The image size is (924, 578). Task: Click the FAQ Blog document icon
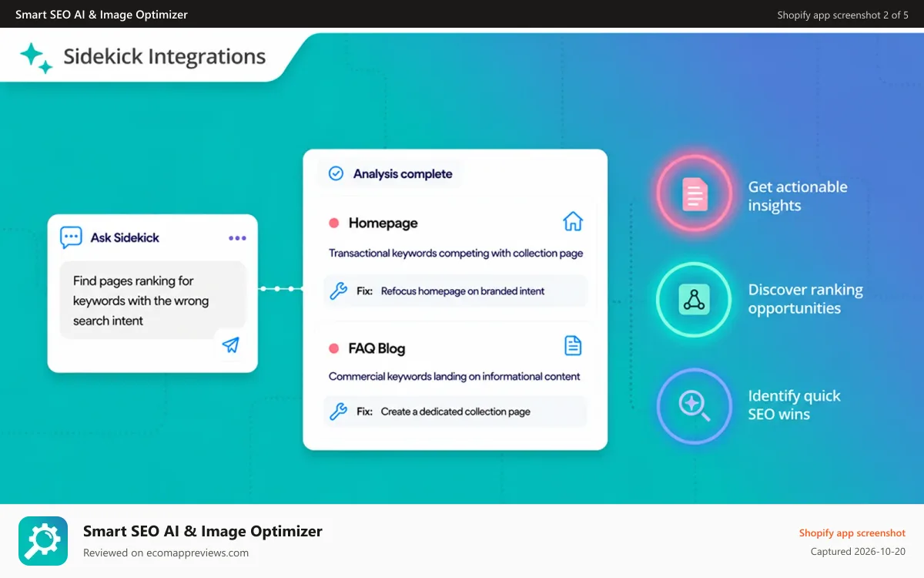point(573,345)
